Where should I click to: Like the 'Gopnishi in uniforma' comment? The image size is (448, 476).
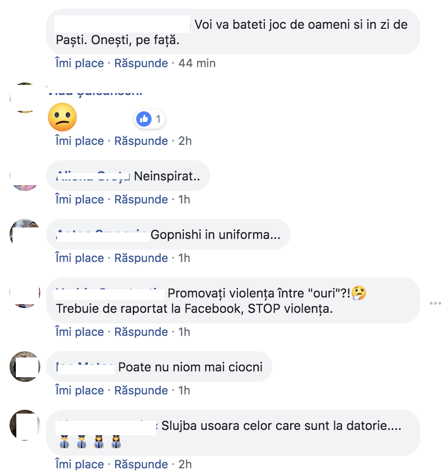tap(80, 258)
